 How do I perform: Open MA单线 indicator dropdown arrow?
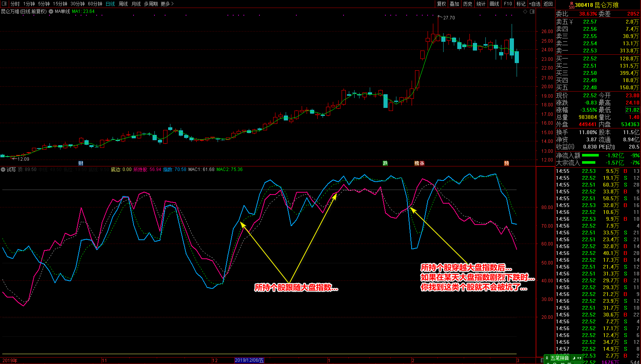click(x=51, y=11)
